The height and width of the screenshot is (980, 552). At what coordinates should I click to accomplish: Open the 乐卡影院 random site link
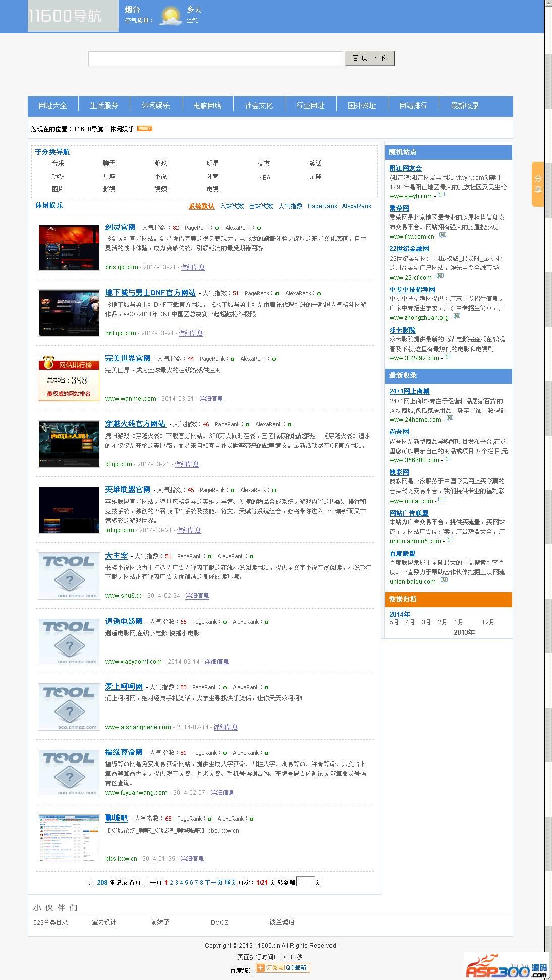point(402,330)
